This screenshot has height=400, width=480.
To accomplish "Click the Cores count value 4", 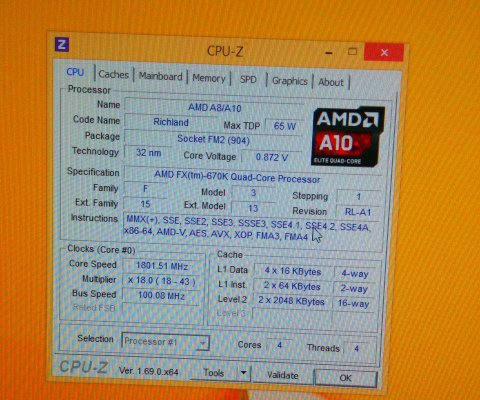I will click(279, 345).
